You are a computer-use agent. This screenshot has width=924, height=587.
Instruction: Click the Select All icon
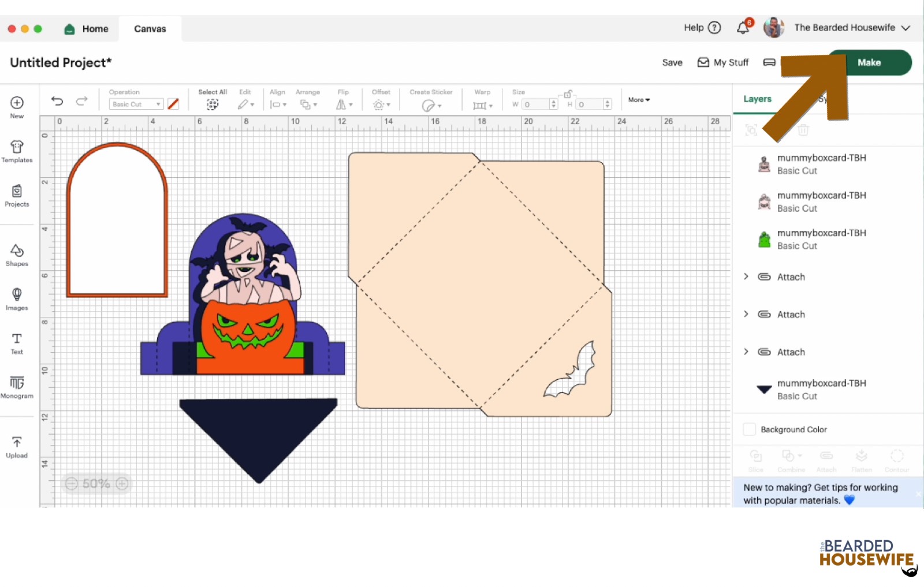213,104
